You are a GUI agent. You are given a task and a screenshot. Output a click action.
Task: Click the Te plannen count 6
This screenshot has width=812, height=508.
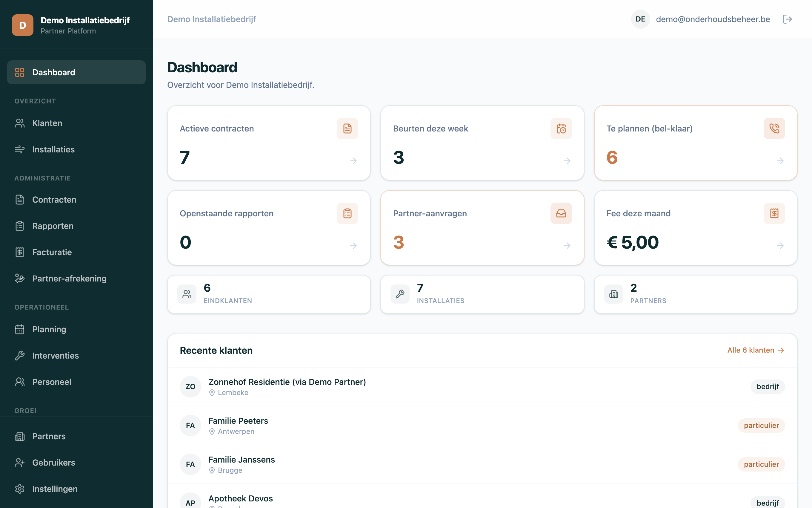[x=612, y=157]
